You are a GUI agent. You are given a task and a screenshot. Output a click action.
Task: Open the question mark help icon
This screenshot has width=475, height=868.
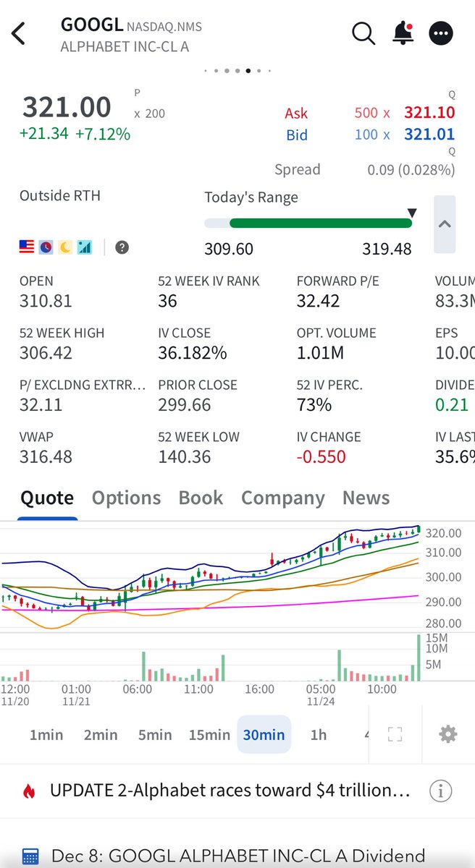[x=122, y=247]
